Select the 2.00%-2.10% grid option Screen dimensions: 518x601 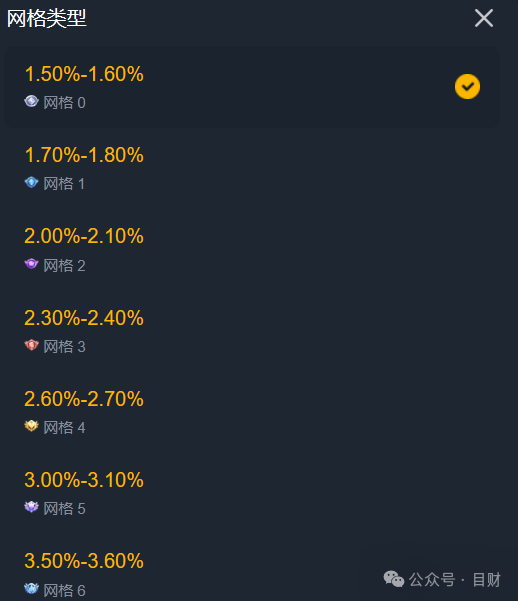[x=252, y=250]
